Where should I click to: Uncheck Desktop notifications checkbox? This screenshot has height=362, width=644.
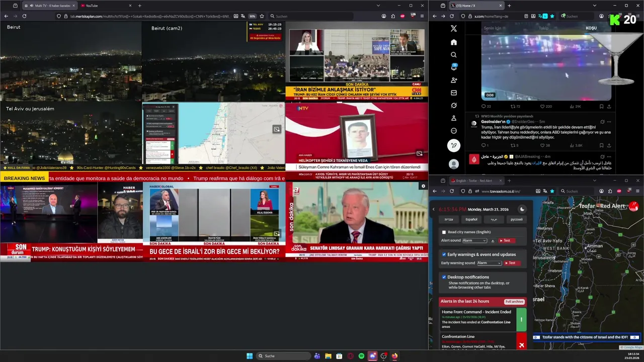tap(444, 277)
